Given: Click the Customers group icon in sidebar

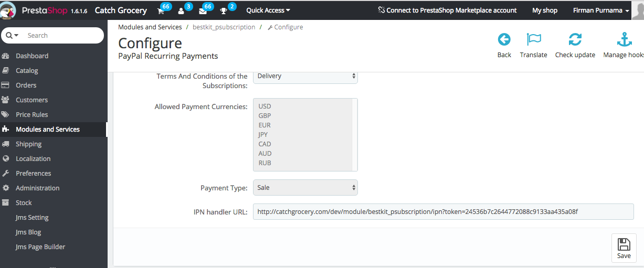Looking at the screenshot, I should pyautogui.click(x=6, y=100).
